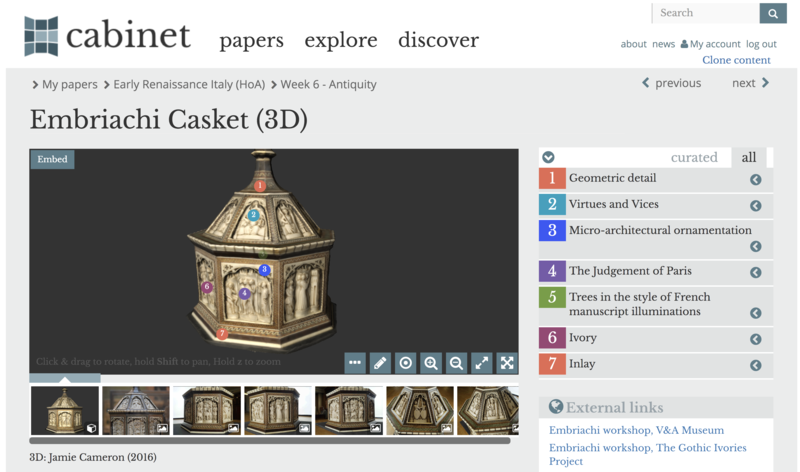Zoom in on the 3D model

(431, 363)
